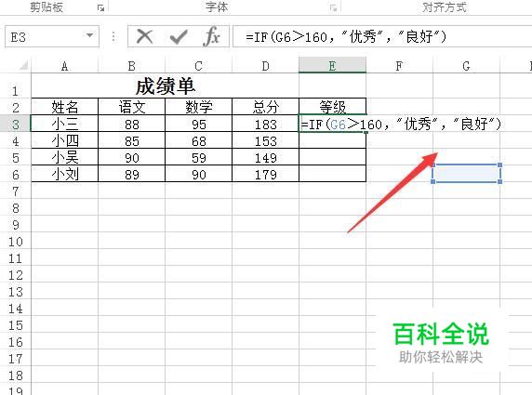532x395 pixels.
Task: Click the 数学 score 68
Action: coord(198,140)
